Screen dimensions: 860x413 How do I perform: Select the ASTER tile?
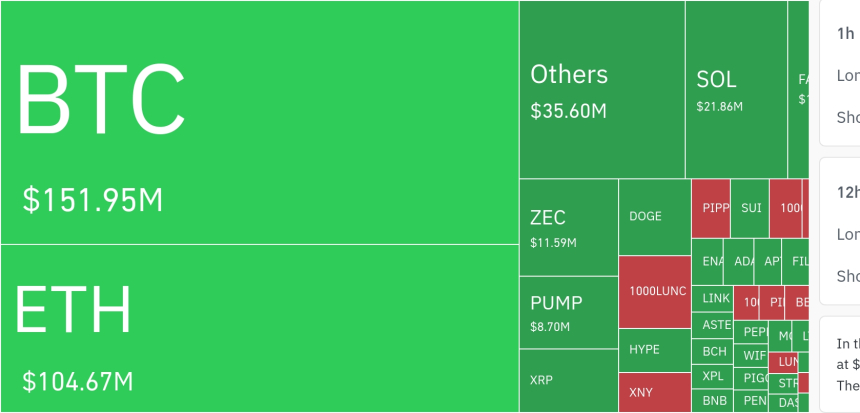712,325
